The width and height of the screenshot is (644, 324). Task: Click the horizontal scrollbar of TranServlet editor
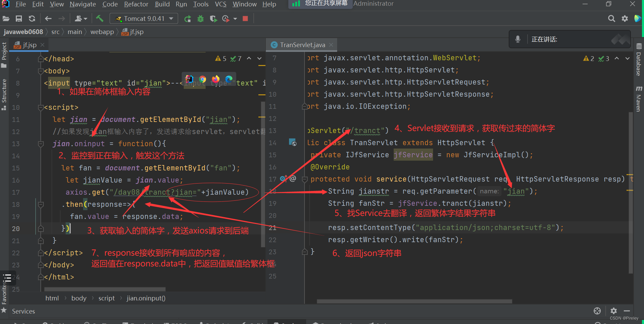[x=414, y=301]
